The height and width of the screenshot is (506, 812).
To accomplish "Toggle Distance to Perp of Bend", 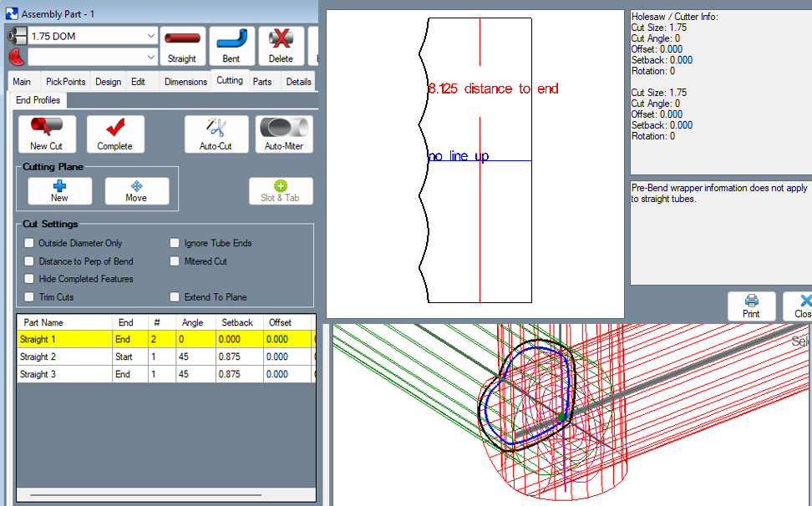I will tap(29, 261).
